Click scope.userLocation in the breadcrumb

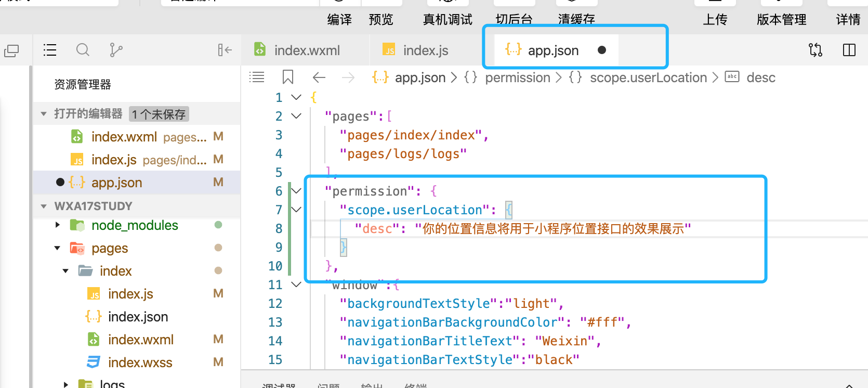tap(648, 77)
